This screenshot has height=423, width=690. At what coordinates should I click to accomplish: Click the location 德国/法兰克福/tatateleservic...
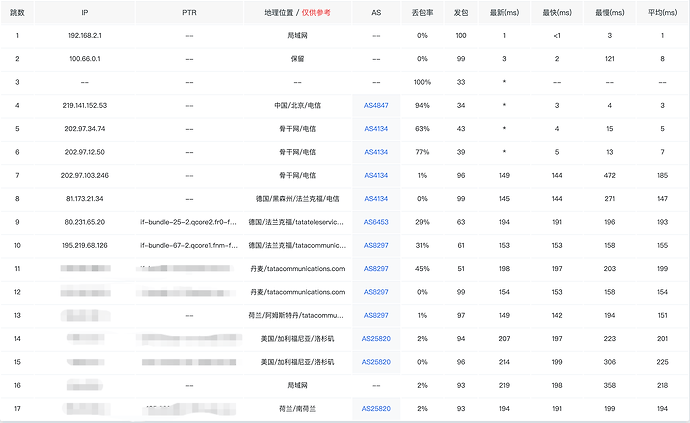pyautogui.click(x=296, y=222)
